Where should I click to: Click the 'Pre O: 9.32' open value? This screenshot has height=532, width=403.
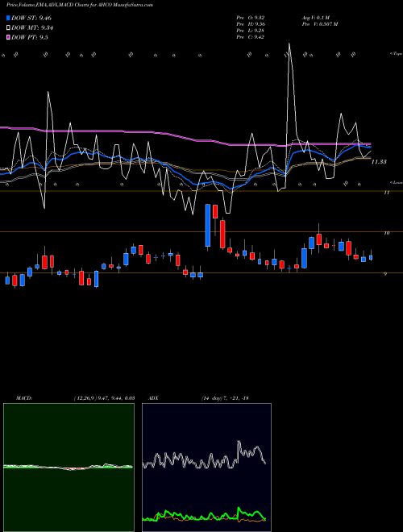[251, 18]
